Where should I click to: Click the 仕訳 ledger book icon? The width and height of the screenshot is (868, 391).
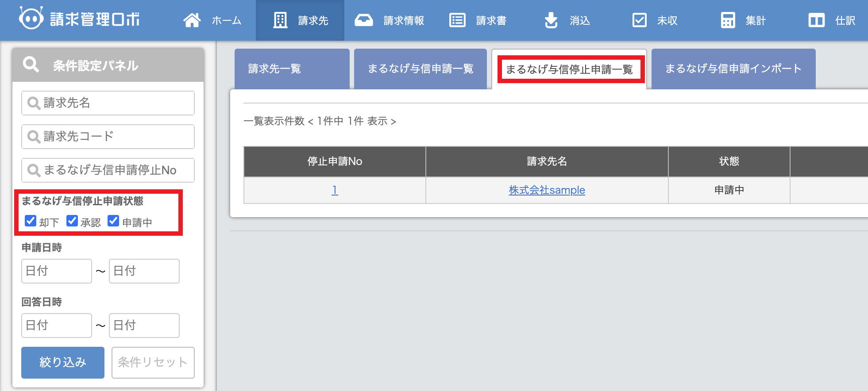click(817, 20)
